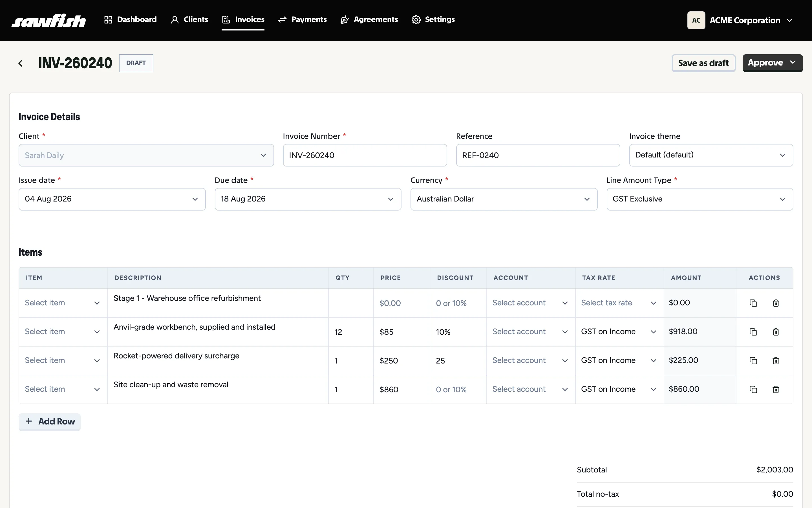Duplicate the Rocket-powered delivery surcharge row

coord(753,360)
